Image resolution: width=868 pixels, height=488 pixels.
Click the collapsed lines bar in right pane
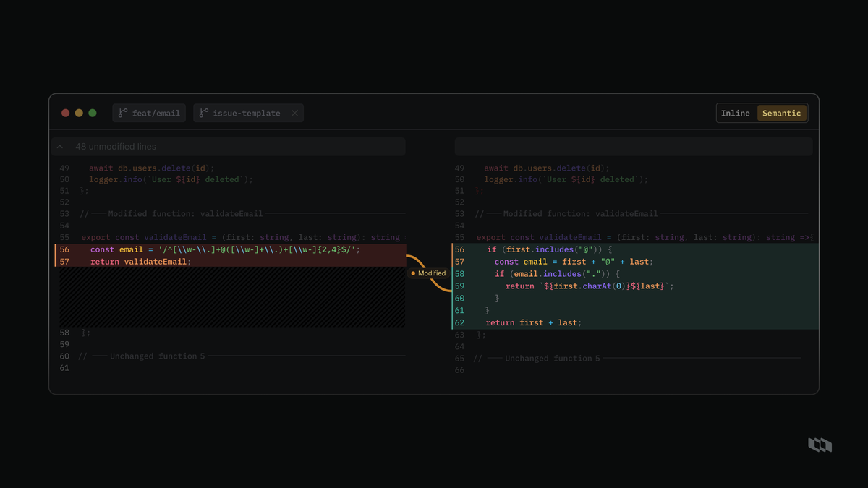pos(634,147)
